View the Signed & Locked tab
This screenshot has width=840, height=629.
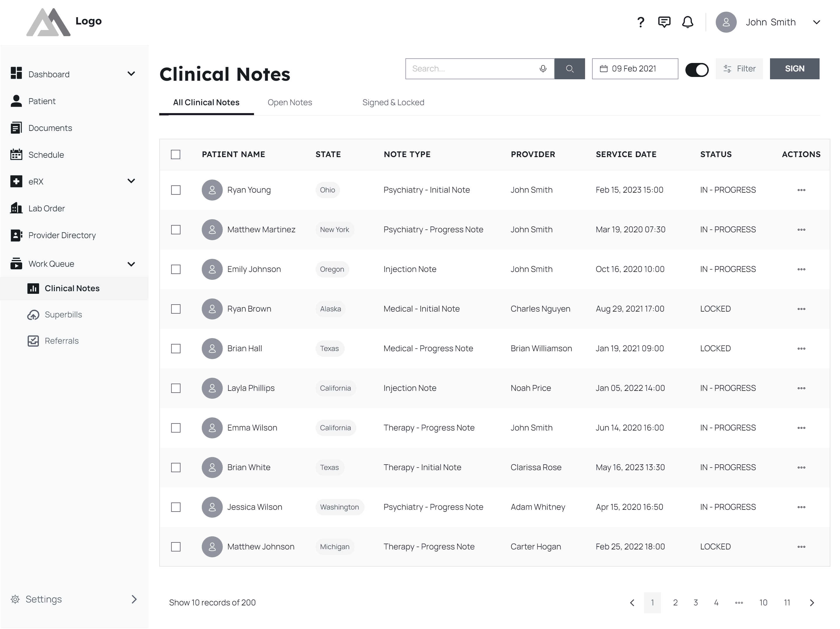coord(393,102)
